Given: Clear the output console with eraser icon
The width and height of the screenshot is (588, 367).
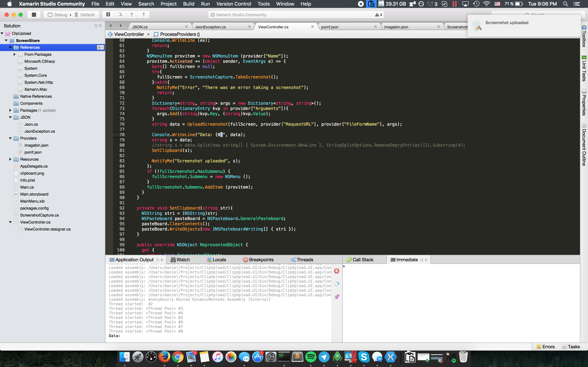Looking at the screenshot, I should 337,284.
